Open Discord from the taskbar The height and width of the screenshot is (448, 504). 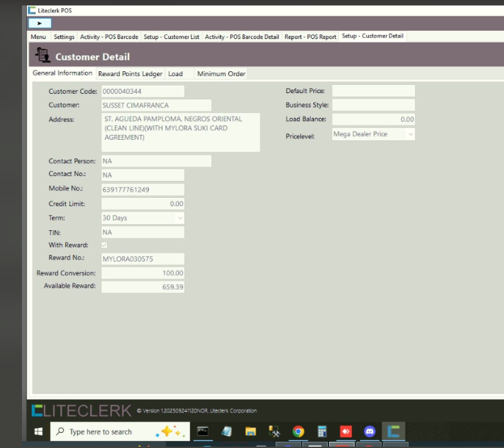click(370, 432)
